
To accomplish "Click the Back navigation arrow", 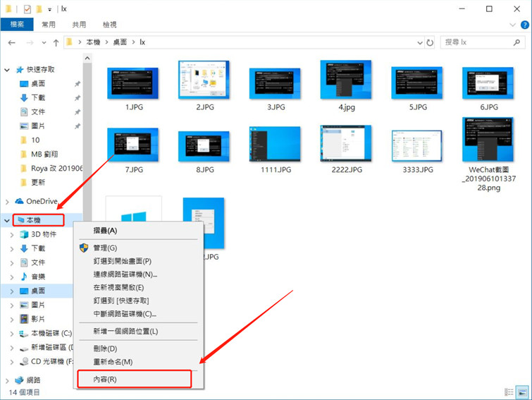I will click(x=11, y=43).
